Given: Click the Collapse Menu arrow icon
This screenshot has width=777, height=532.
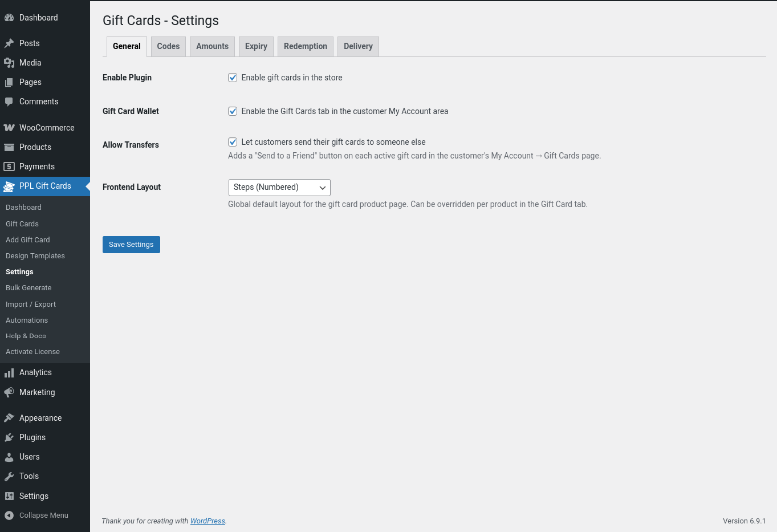Looking at the screenshot, I should tap(9, 515).
